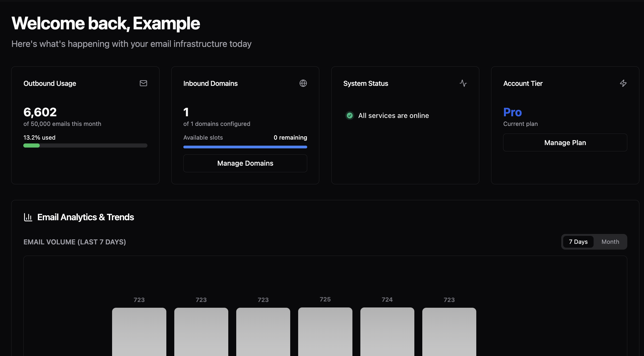
Task: Select the bar showing 725 emails
Action: point(325,332)
